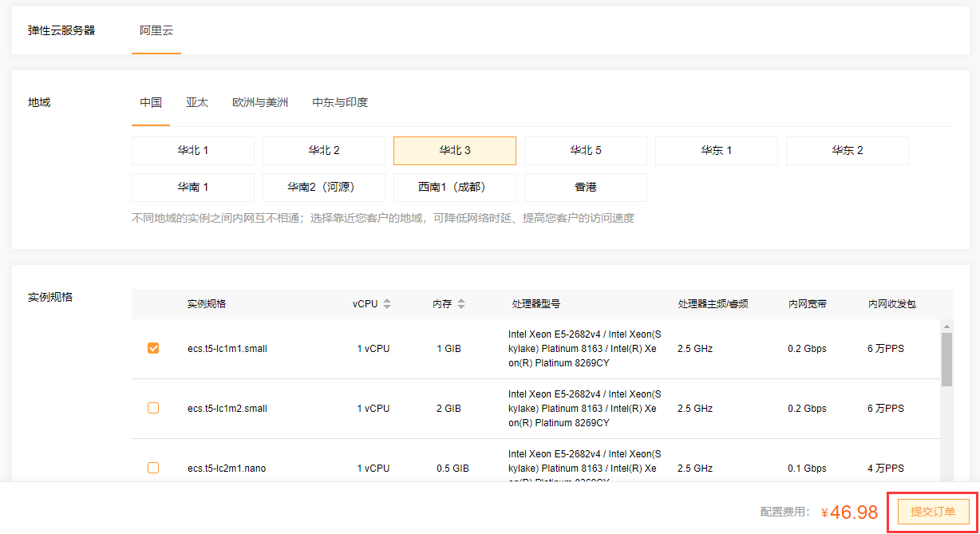The height and width of the screenshot is (534, 980).
Task: Pick the 华东 1 region
Action: pos(717,151)
